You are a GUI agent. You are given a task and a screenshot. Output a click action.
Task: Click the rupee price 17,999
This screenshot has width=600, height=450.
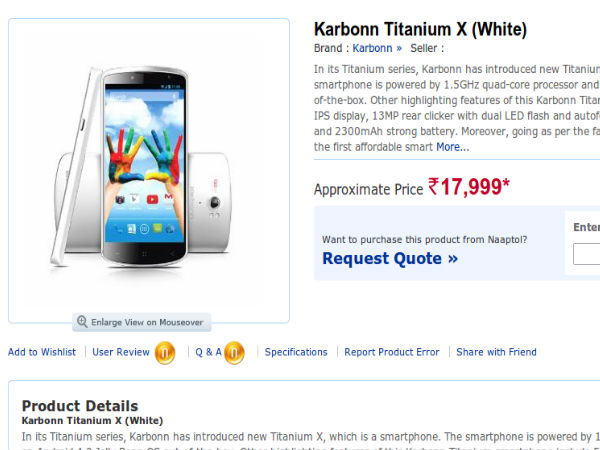[469, 187]
